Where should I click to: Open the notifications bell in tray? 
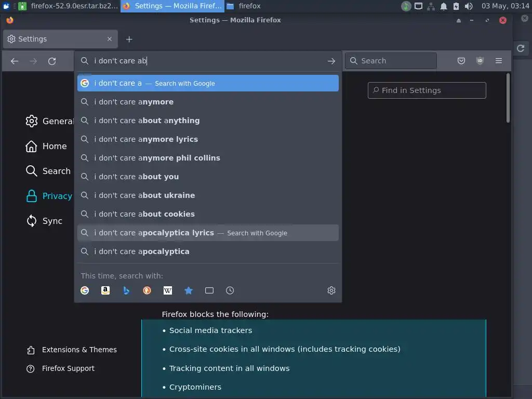(x=444, y=6)
